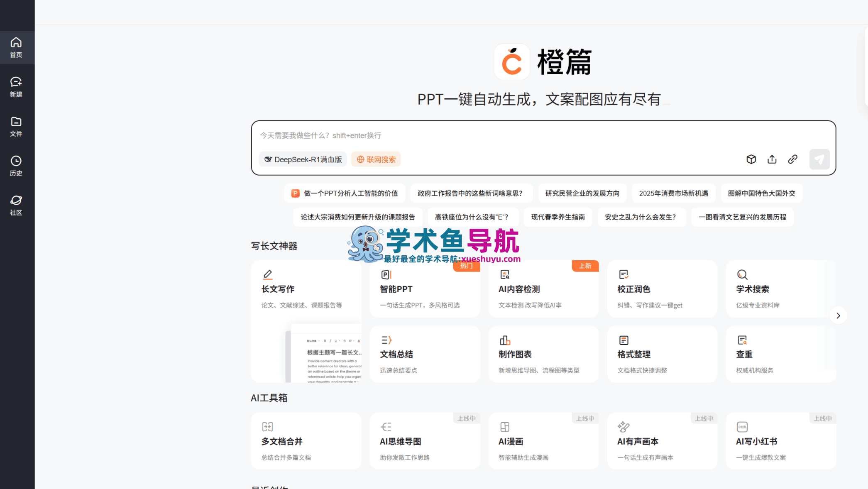The image size is (868, 489).
Task: Click the upload file icon in input box
Action: click(x=772, y=159)
